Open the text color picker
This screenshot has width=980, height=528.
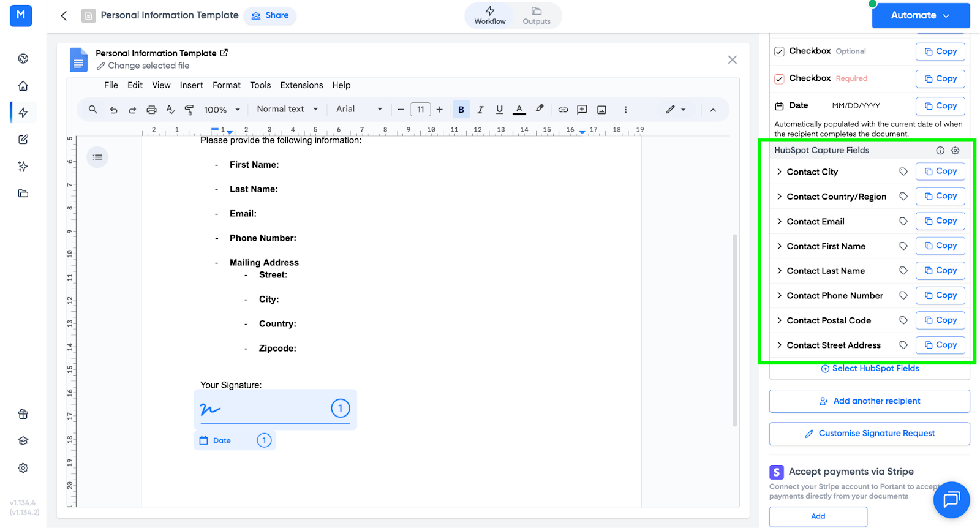pos(519,110)
